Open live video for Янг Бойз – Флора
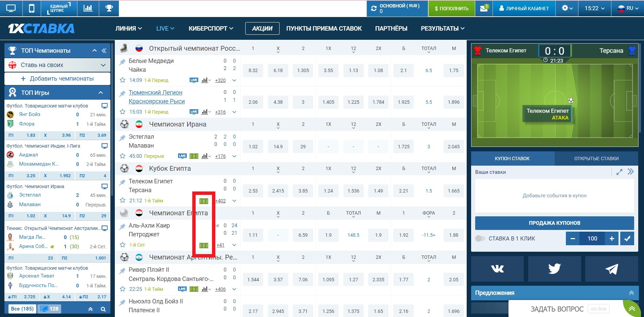The width and height of the screenshot is (644, 317). tap(105, 106)
